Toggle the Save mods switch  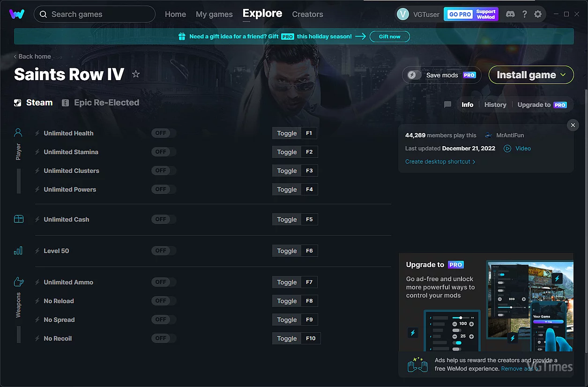tap(415, 75)
